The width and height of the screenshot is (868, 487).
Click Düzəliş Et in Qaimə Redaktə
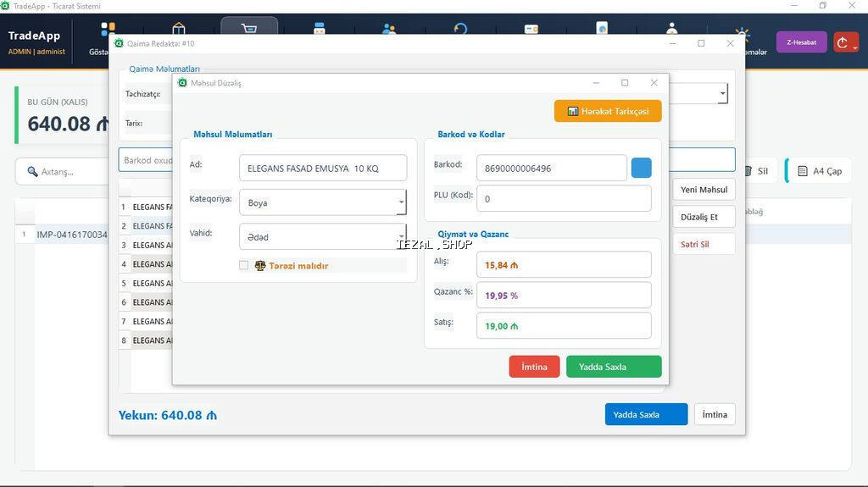[x=704, y=217]
